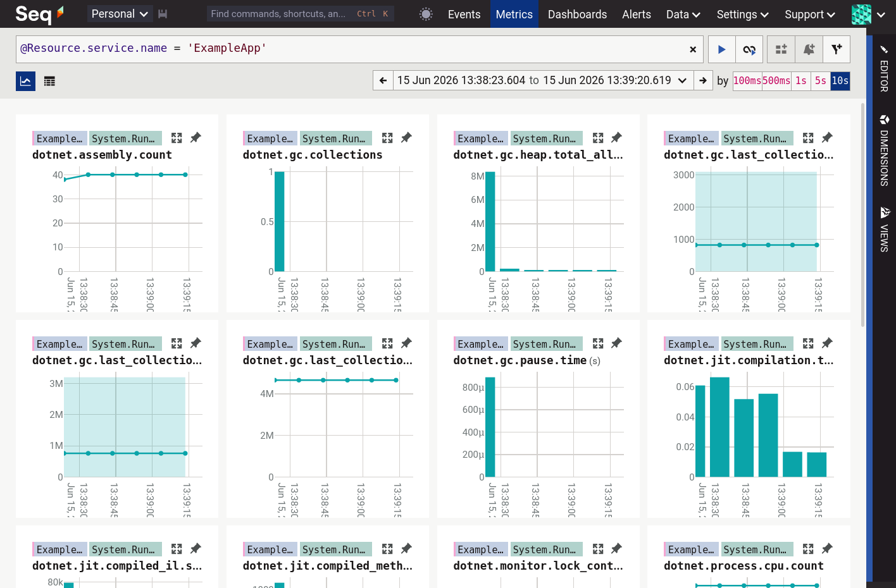Run the query with the play button

(x=721, y=49)
